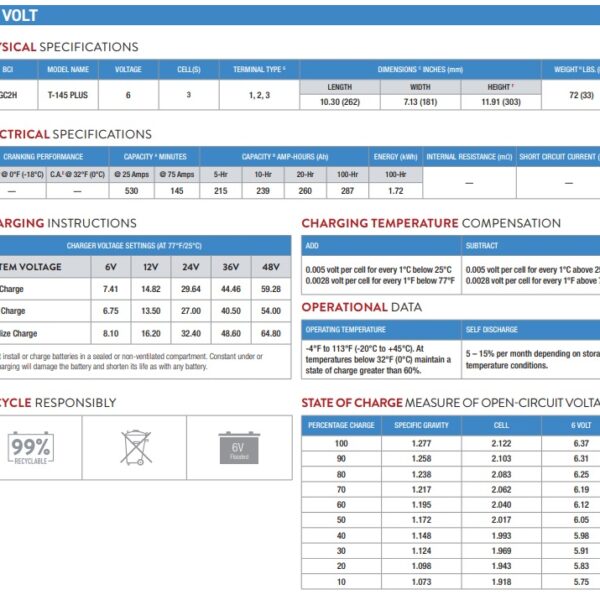Image resolution: width=600 pixels, height=600 pixels.
Task: Select the 48V system voltage column header
Action: [271, 267]
